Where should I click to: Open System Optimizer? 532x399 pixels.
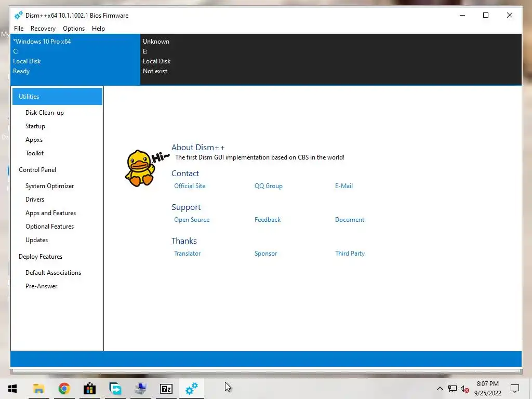coord(49,186)
